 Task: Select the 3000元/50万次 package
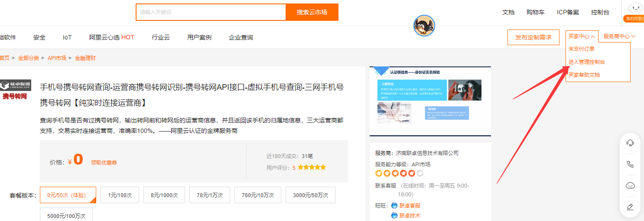(x=310, y=195)
